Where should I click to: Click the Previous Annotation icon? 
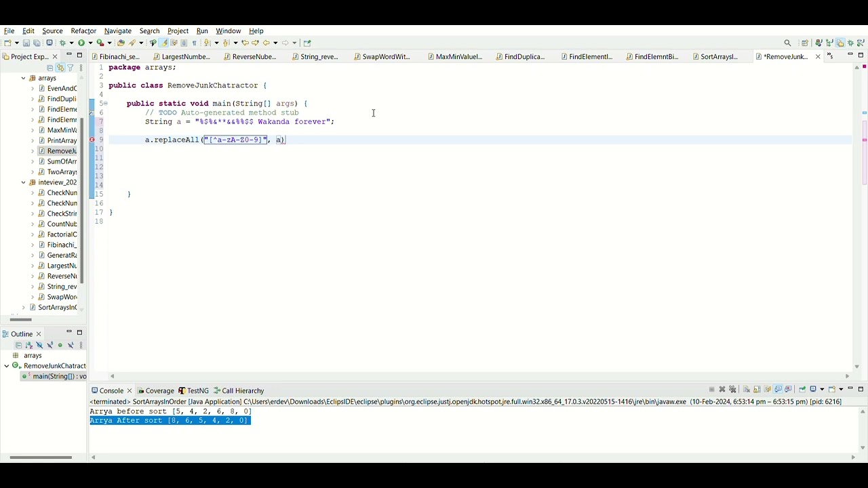(226, 43)
